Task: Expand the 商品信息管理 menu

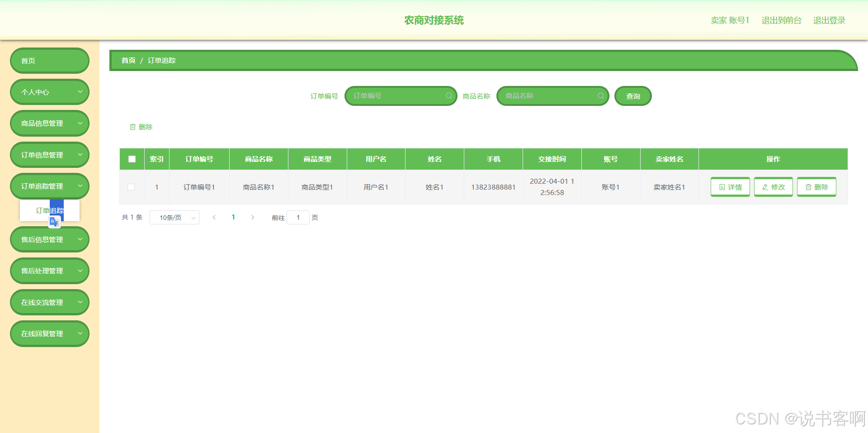Action: click(x=50, y=123)
